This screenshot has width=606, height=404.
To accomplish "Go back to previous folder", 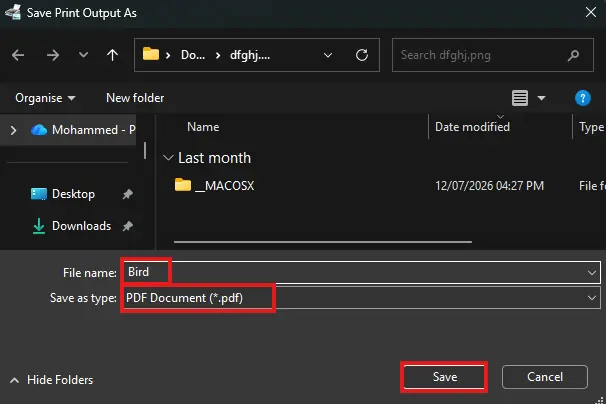I will [x=18, y=55].
